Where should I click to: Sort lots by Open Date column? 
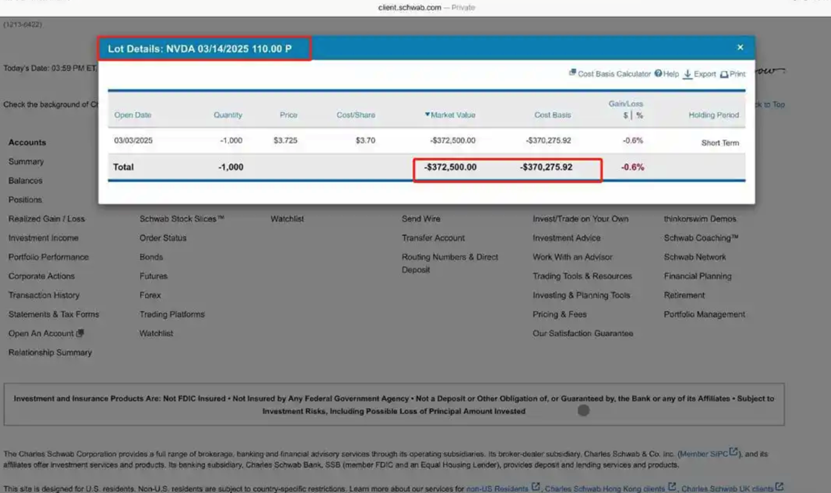(x=132, y=115)
